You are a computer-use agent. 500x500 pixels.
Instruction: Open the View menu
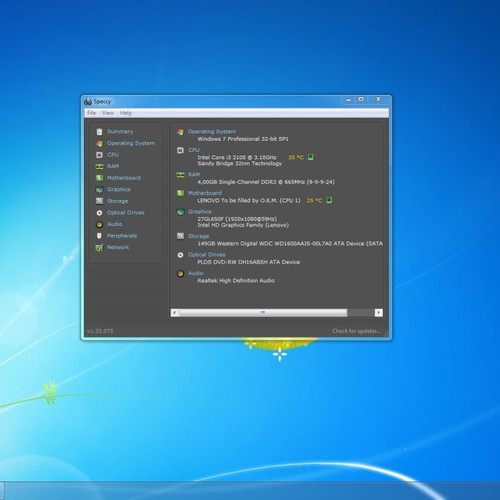108,113
